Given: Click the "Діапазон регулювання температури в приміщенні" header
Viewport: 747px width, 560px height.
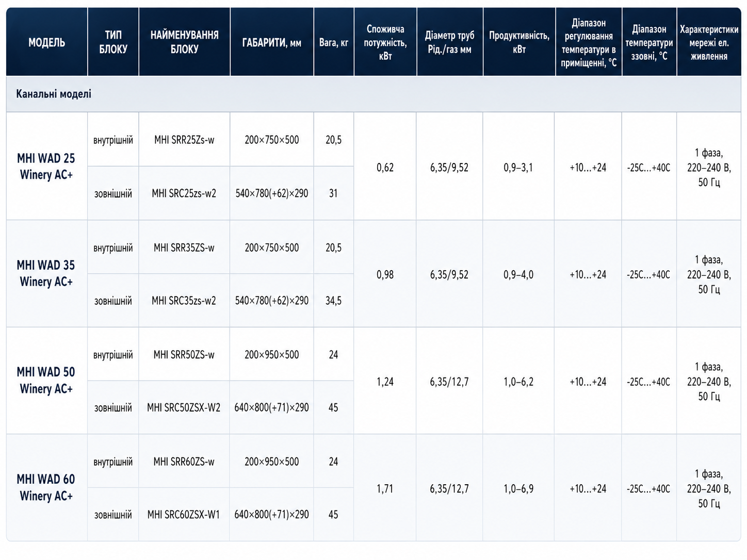Looking at the screenshot, I should coord(589,43).
